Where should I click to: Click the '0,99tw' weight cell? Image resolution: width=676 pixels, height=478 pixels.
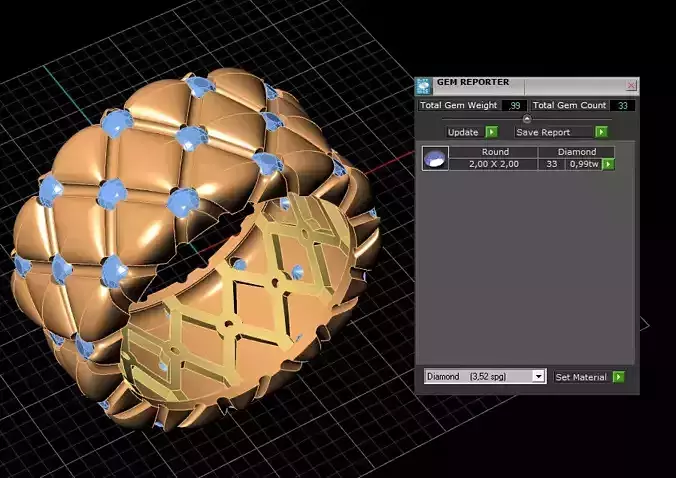pyautogui.click(x=584, y=164)
